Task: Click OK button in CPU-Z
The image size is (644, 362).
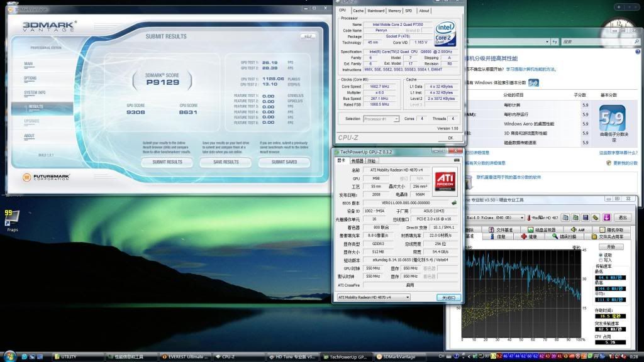Action: tap(450, 138)
